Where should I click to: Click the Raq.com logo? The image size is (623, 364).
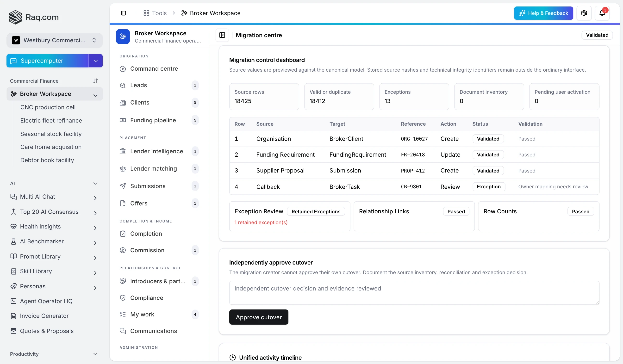point(34,17)
